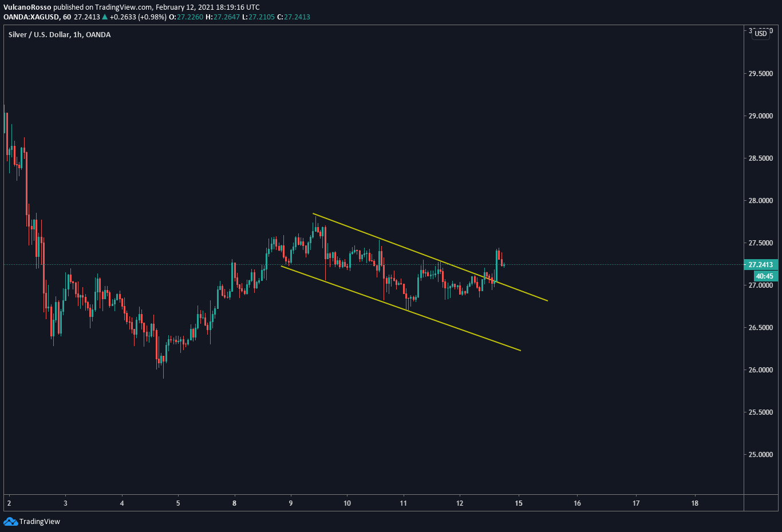Click date label 12 on time axis

click(x=460, y=503)
